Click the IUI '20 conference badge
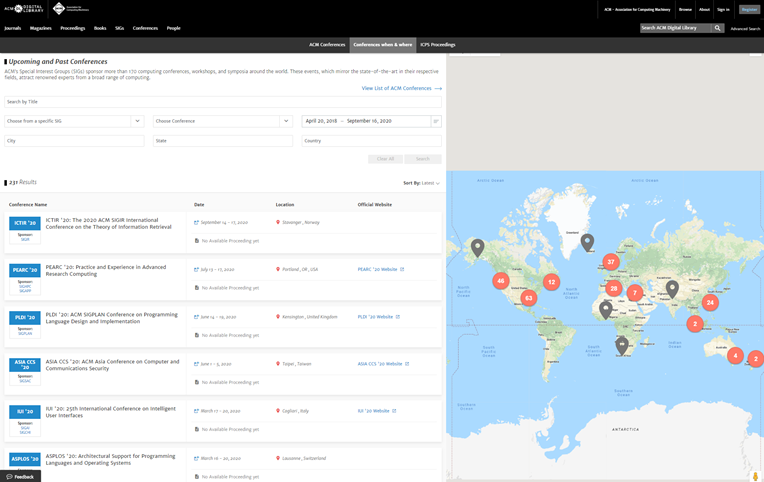Viewport: 764px width, 482px height. tap(25, 412)
